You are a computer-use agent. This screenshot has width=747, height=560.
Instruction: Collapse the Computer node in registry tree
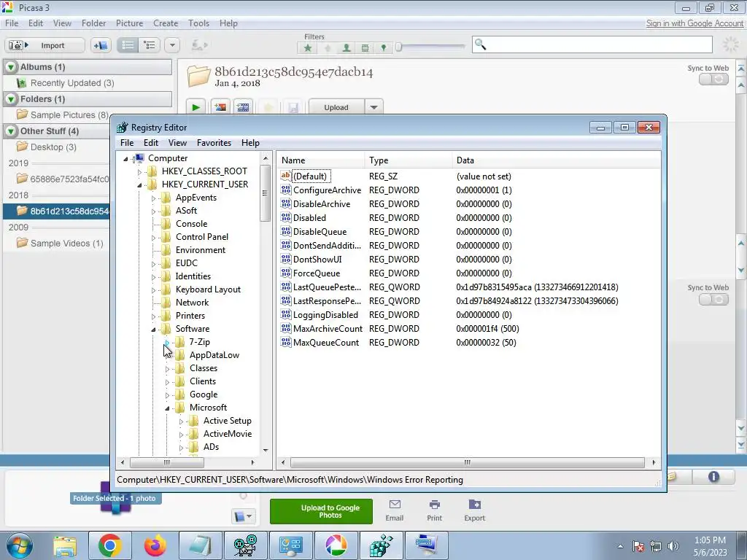coord(125,158)
